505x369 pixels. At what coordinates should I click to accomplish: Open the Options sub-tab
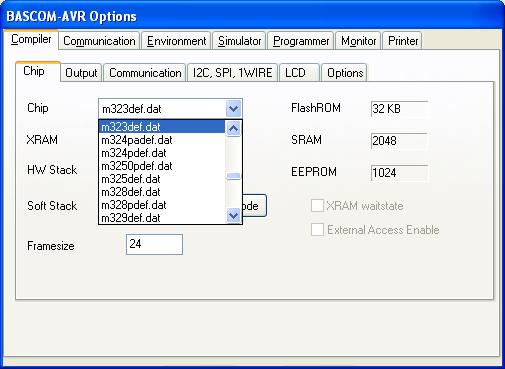point(345,73)
